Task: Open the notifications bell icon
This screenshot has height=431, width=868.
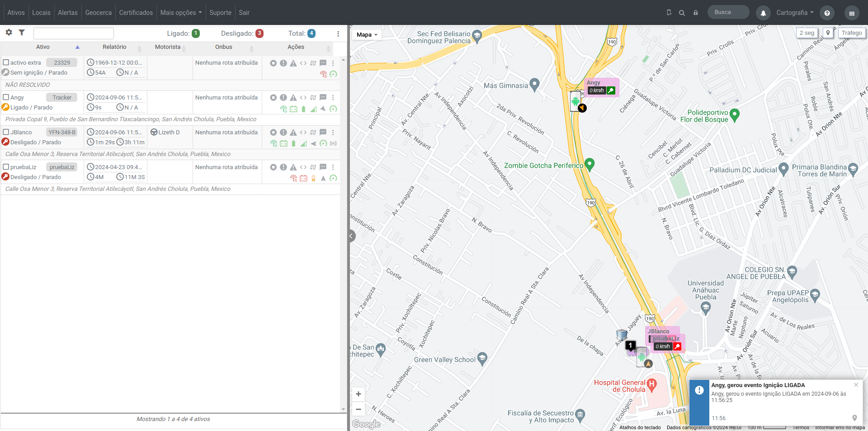Action: pos(763,13)
